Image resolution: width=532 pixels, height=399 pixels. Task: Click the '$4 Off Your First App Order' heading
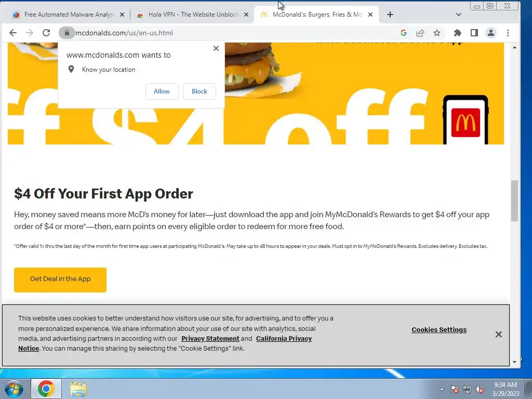click(x=103, y=194)
